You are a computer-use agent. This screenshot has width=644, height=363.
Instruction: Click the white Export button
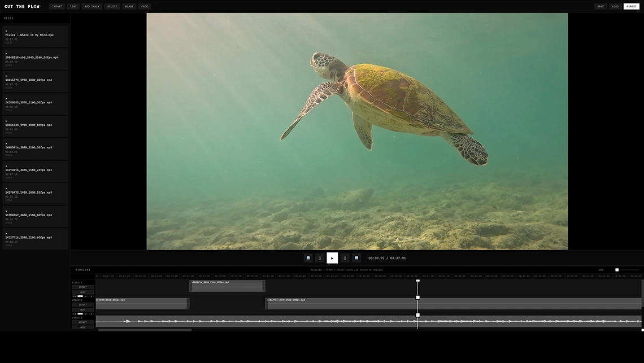[631, 6]
